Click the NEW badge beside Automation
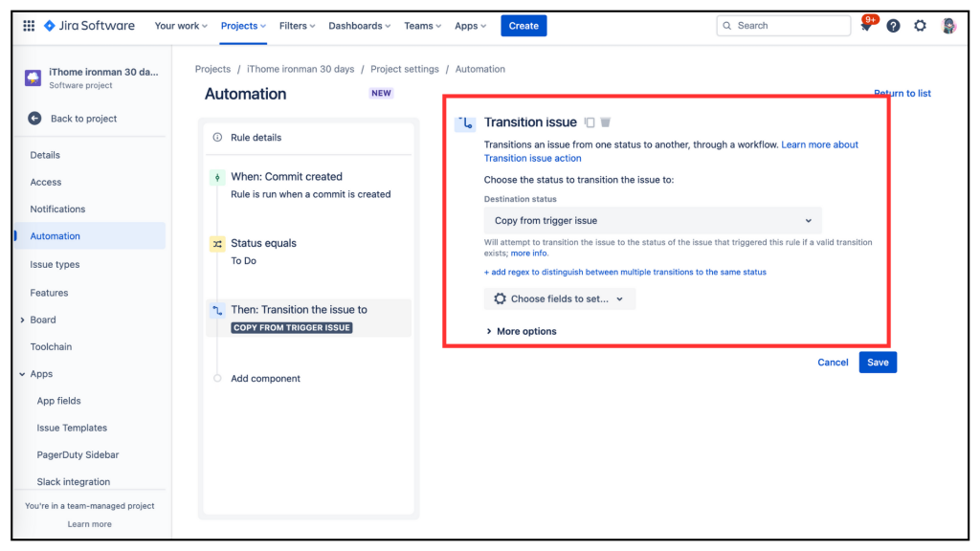 [x=381, y=93]
